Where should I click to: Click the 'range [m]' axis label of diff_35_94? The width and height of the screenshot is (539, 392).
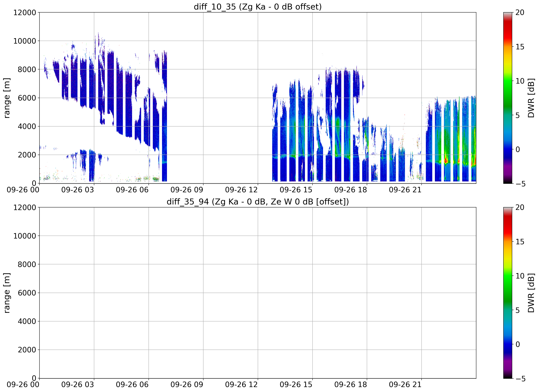[x=7, y=293]
